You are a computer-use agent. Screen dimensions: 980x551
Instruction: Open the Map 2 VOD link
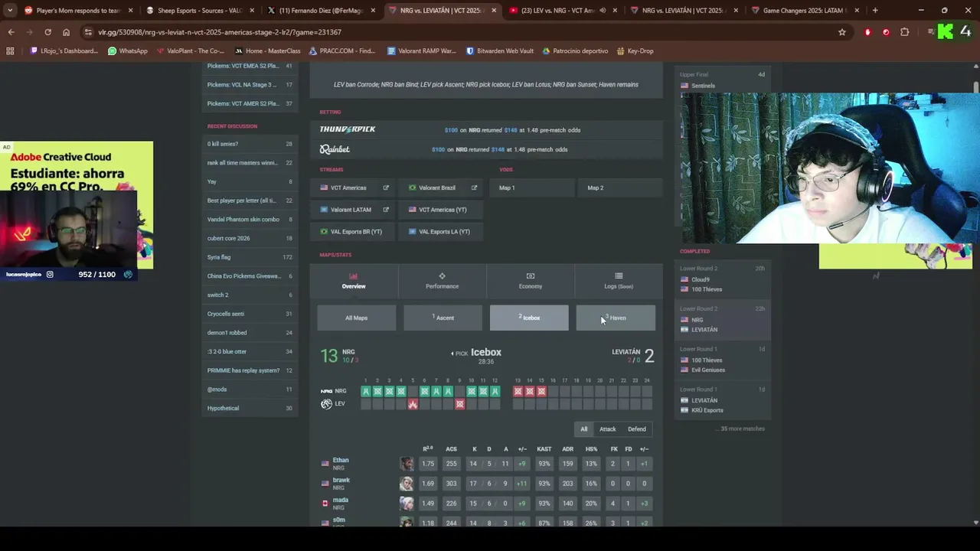click(x=619, y=187)
